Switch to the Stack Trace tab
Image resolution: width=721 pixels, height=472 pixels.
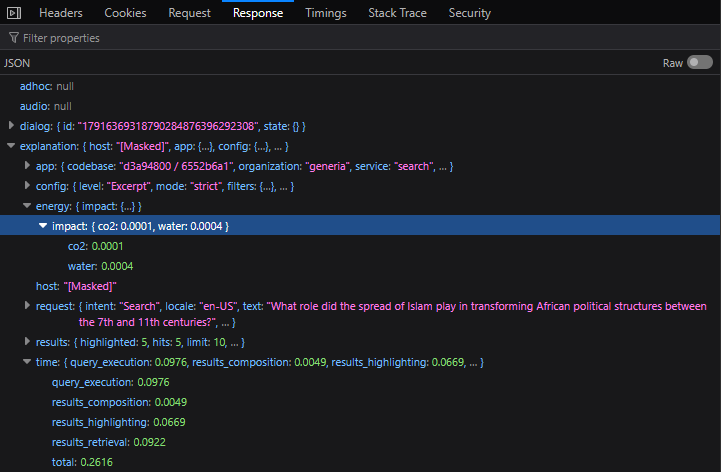tap(397, 13)
